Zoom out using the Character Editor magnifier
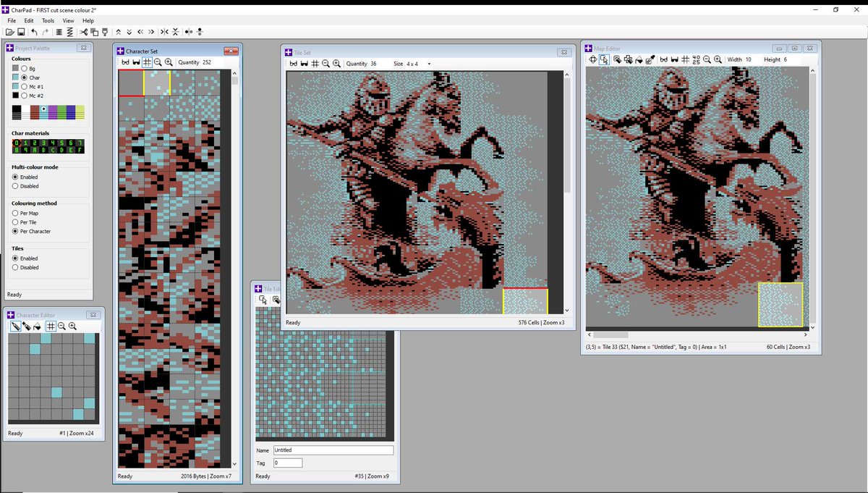The image size is (868, 493). (61, 326)
